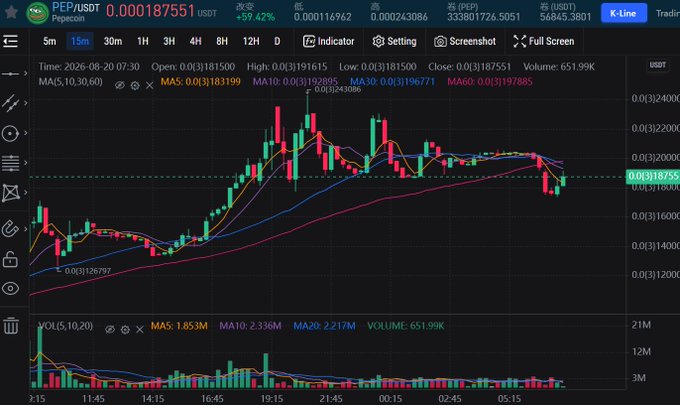
Task: Choose the 3H timeframe
Action: click(x=169, y=41)
